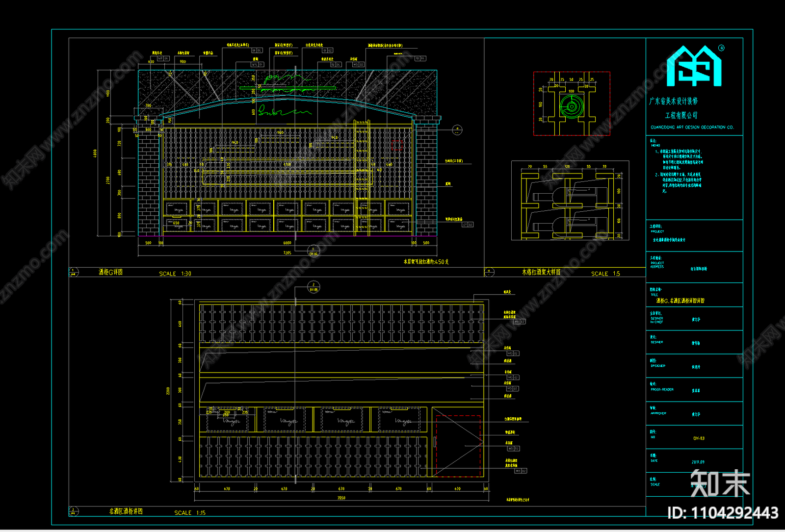Click the GUANGDONG ART DESIGN DECORATION CO. text
Image resolution: width=785 pixels, height=532 pixels.
(x=692, y=127)
